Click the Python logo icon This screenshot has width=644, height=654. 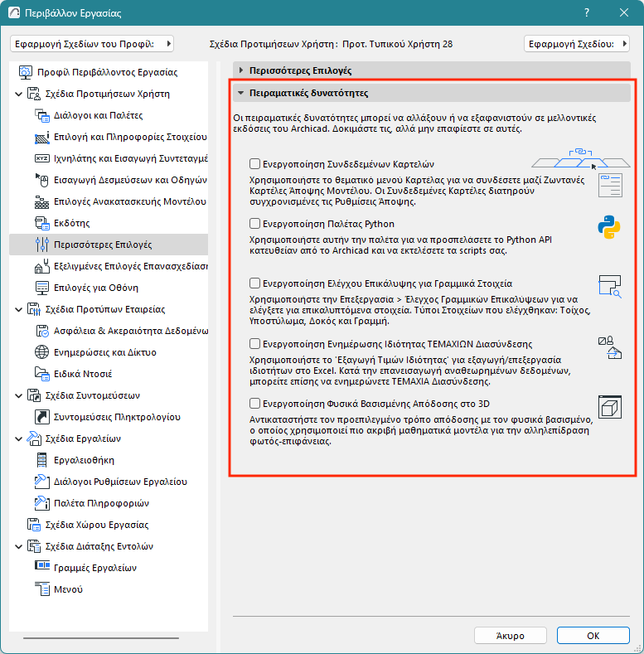[609, 227]
